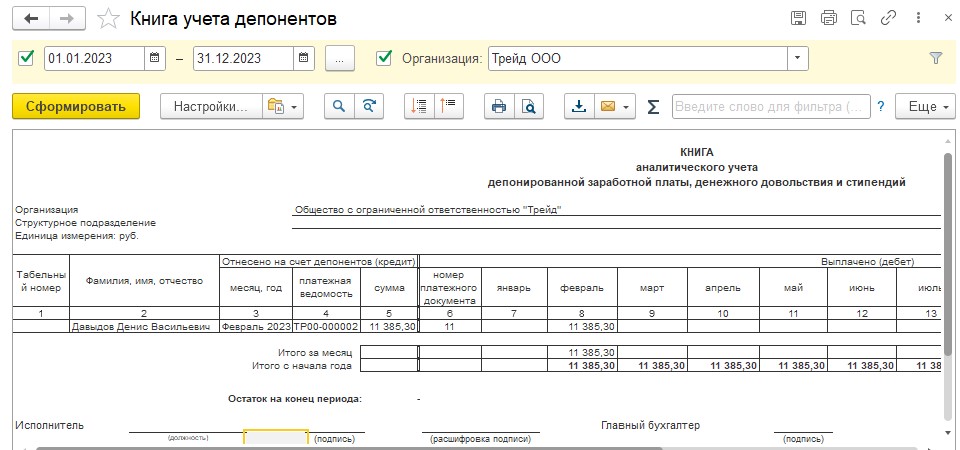Toggle the Организация filter checkbox
The image size is (960, 450).
pos(384,58)
